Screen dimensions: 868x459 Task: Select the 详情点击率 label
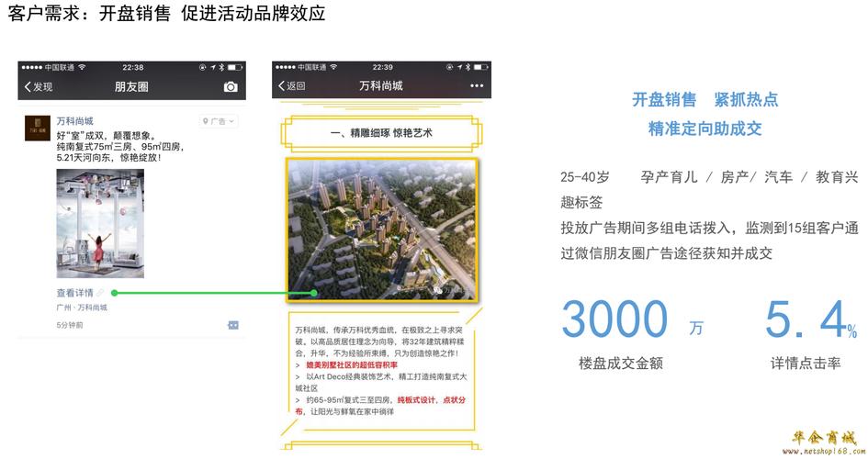click(x=806, y=364)
